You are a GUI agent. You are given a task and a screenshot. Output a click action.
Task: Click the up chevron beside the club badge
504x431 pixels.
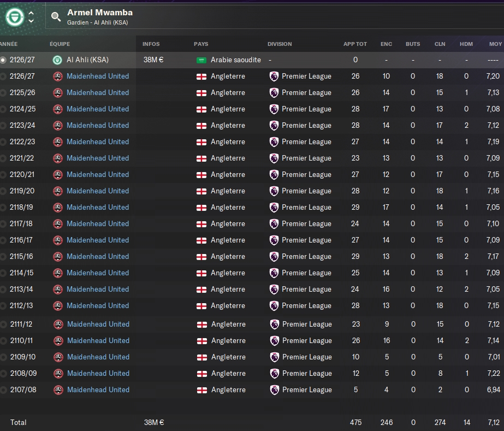[31, 13]
